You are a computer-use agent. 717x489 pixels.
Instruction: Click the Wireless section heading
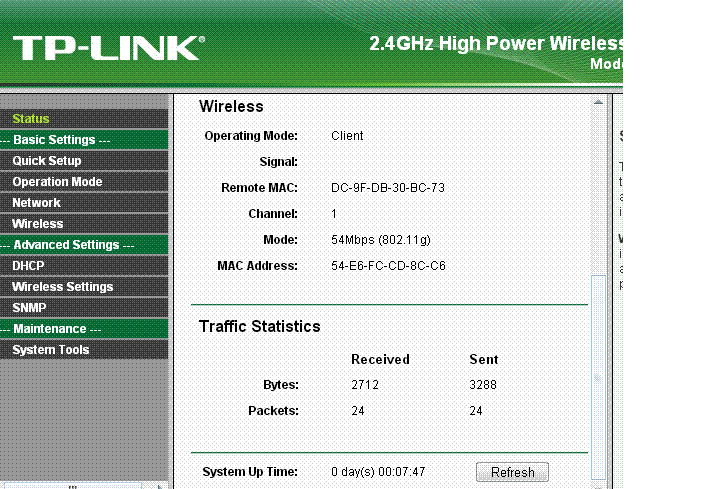231,107
